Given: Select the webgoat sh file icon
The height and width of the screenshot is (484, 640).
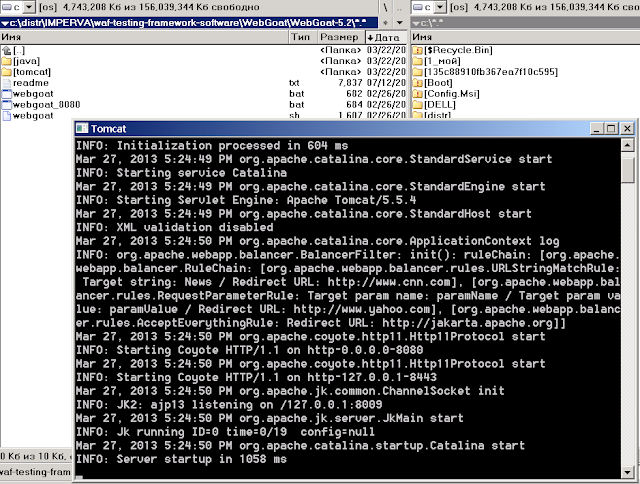Looking at the screenshot, I should pos(7,116).
